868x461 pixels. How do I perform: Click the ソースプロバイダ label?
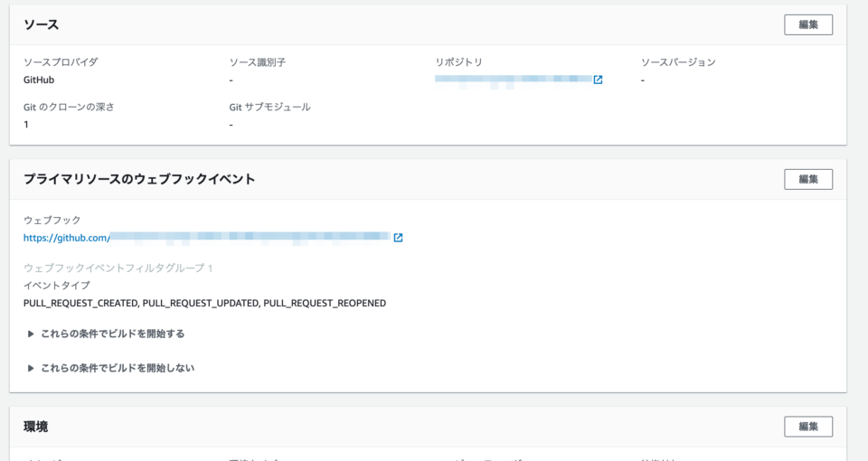61,62
